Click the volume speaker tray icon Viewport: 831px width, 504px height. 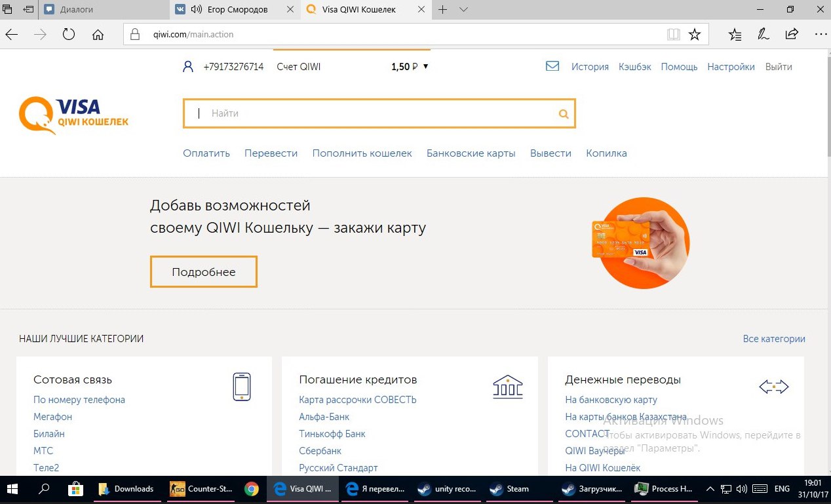pyautogui.click(x=742, y=489)
